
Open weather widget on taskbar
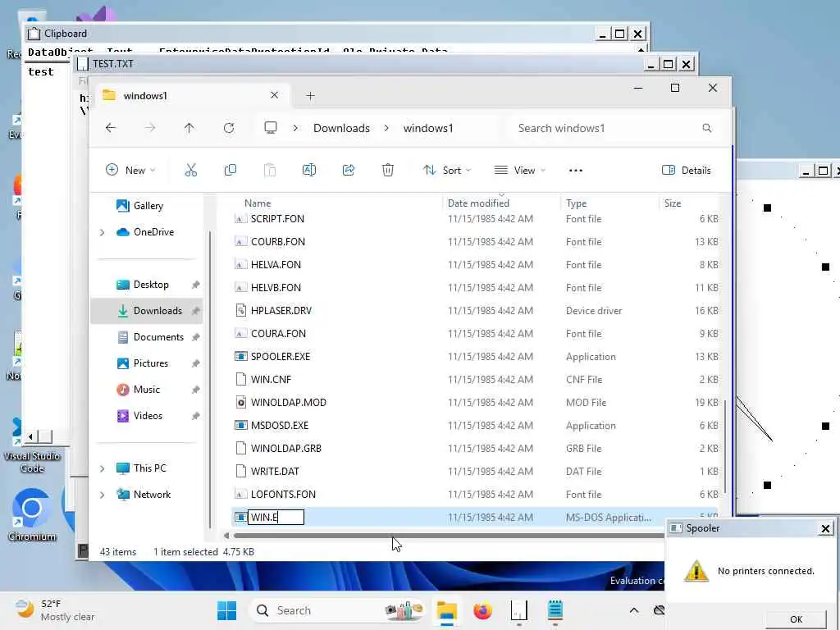tap(55, 610)
